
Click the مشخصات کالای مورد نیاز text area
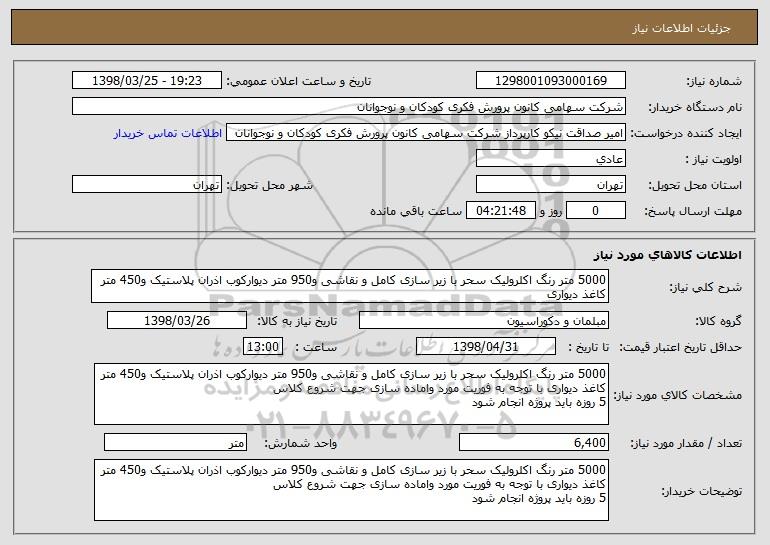[351, 394]
